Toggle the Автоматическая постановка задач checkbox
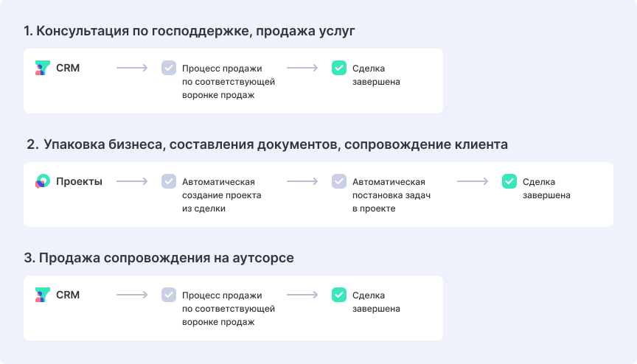637x364 pixels. [x=339, y=182]
